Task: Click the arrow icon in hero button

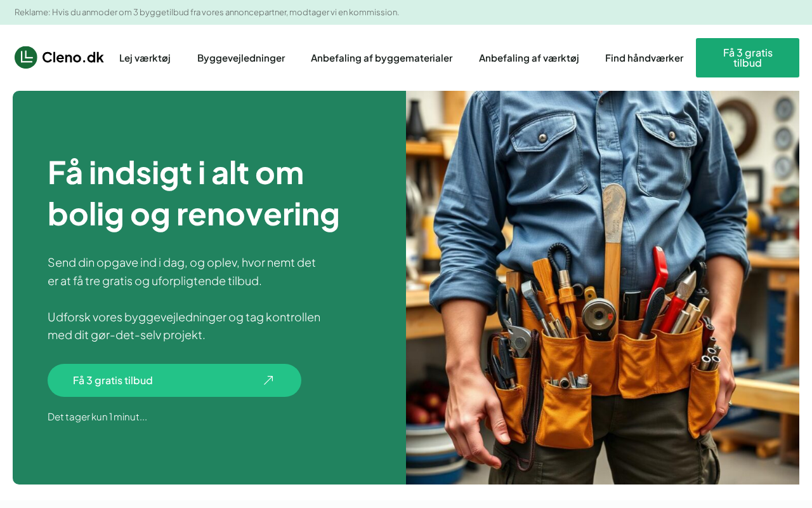Action: 268,380
